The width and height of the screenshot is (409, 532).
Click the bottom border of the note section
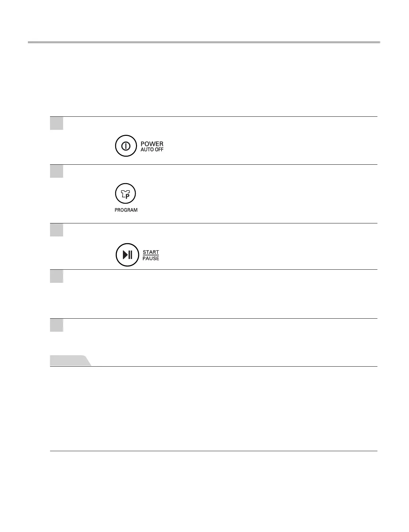(x=214, y=451)
